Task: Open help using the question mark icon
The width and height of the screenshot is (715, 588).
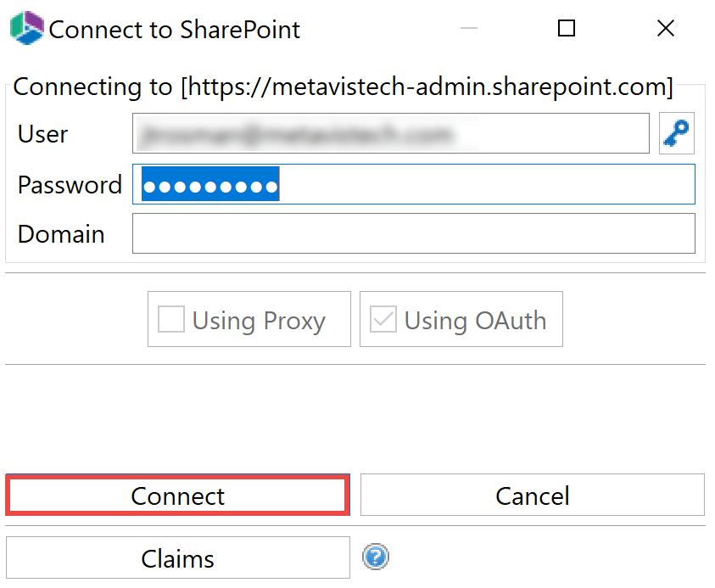Action: [x=376, y=557]
